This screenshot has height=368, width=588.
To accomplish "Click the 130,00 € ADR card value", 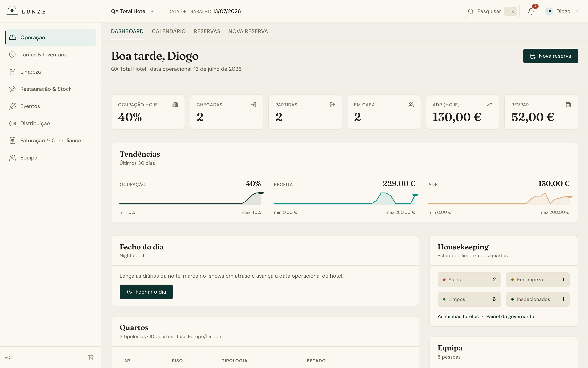I will (457, 117).
